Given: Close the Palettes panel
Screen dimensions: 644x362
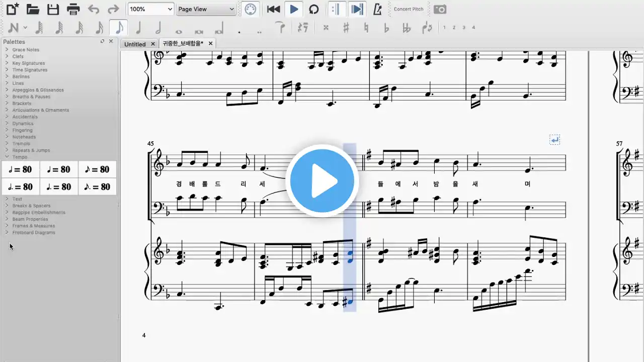Looking at the screenshot, I should [111, 41].
